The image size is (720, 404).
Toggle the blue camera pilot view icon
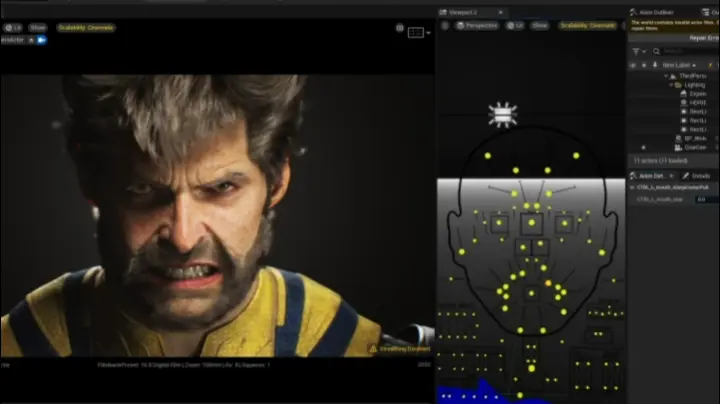(41, 40)
